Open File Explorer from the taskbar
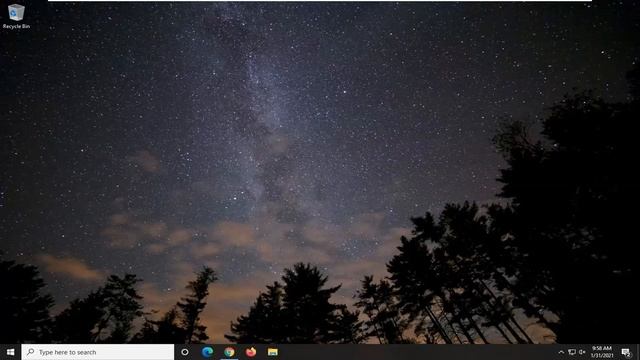 click(273, 352)
